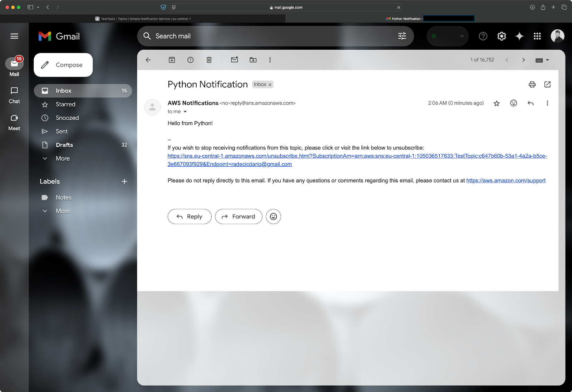Viewport: 572px width, 392px height.
Task: Select the Python Notification browser tab
Action: (x=429, y=19)
